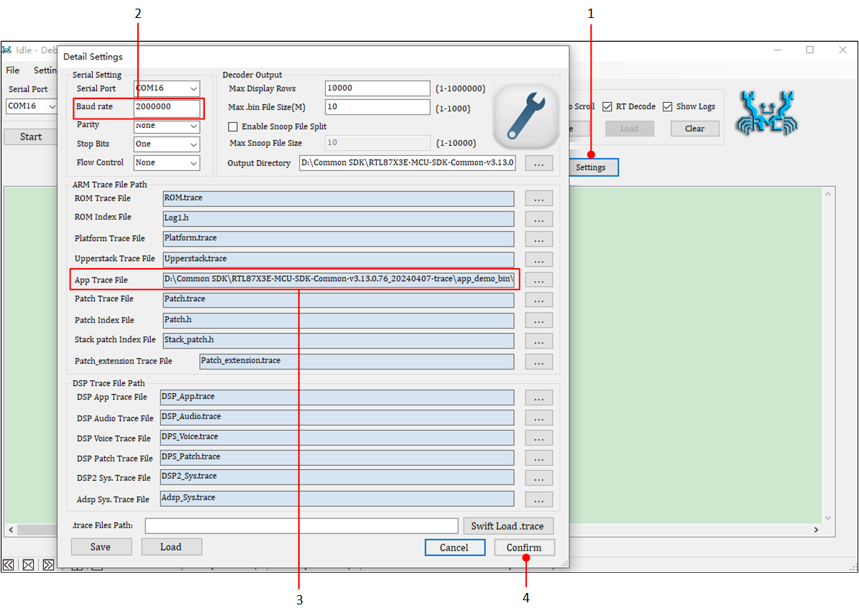Uncheck the Show Logs checkbox
859x616 pixels.
click(667, 106)
